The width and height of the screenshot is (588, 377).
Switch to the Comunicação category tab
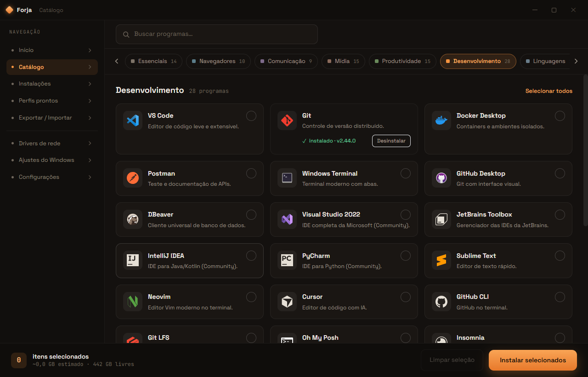pyautogui.click(x=286, y=61)
